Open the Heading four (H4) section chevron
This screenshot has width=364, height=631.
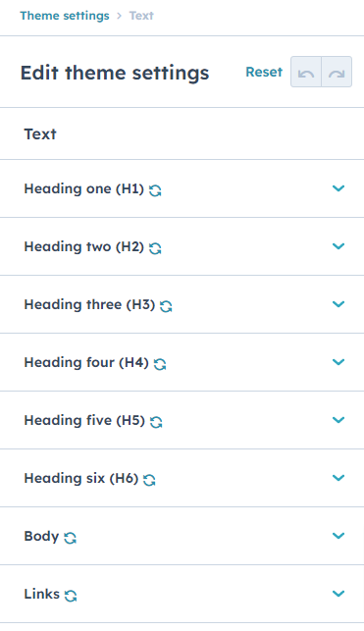pos(338,362)
